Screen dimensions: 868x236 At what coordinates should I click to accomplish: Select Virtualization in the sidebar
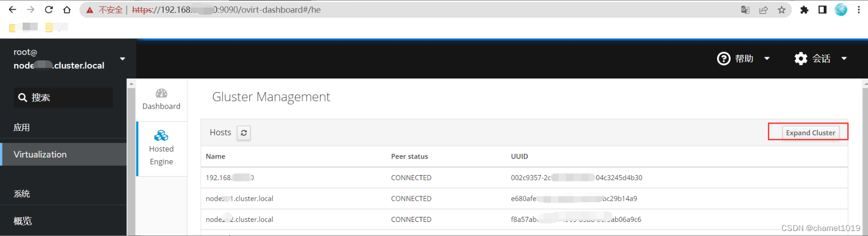click(x=63, y=154)
